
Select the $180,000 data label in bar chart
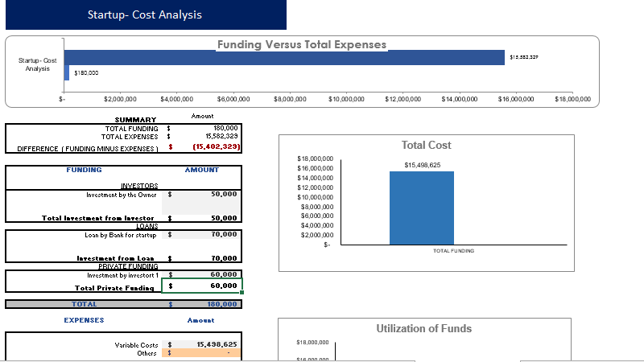coord(86,73)
